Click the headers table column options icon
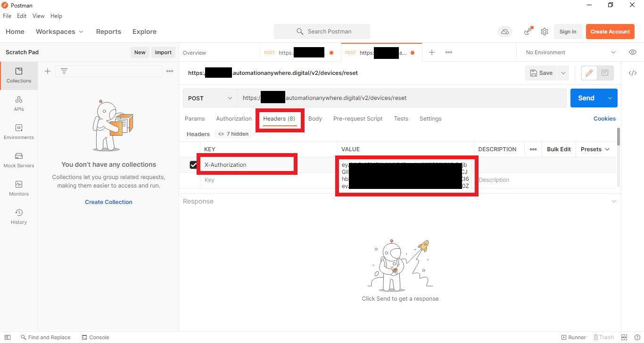 pyautogui.click(x=533, y=149)
